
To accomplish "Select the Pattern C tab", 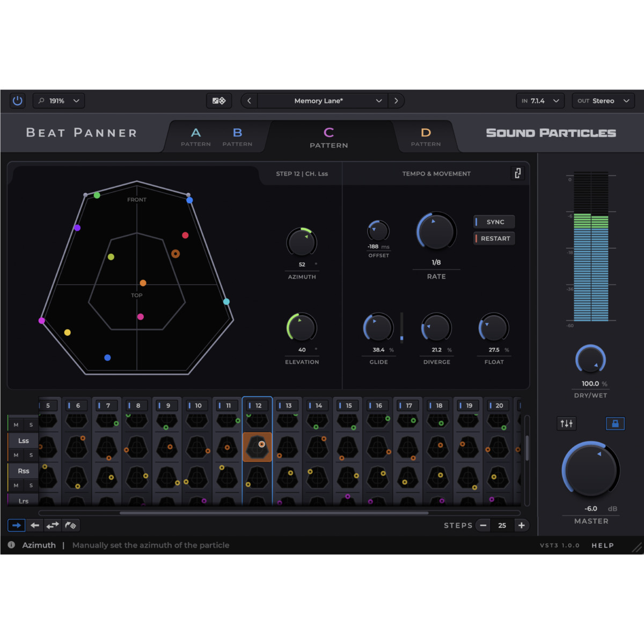I will [x=329, y=137].
